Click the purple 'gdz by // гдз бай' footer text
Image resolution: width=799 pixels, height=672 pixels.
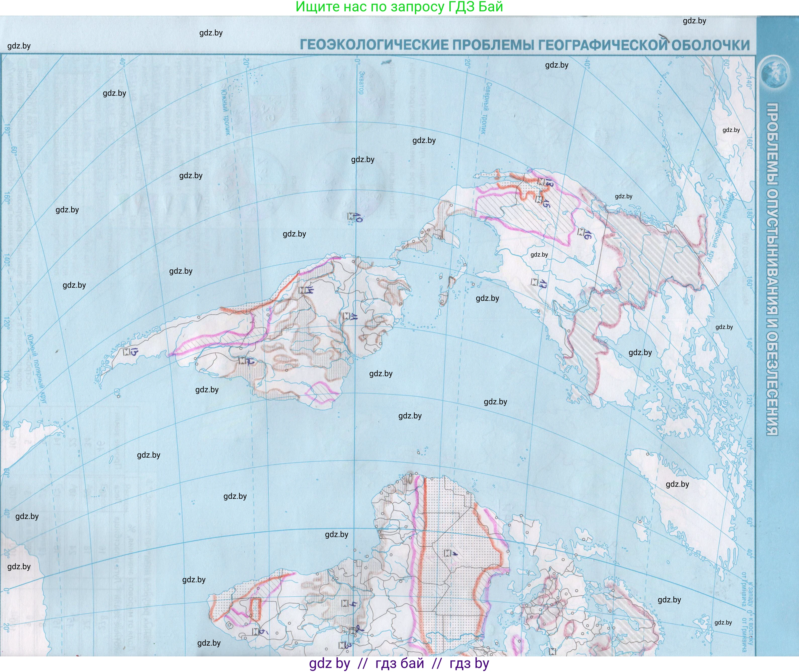399,663
